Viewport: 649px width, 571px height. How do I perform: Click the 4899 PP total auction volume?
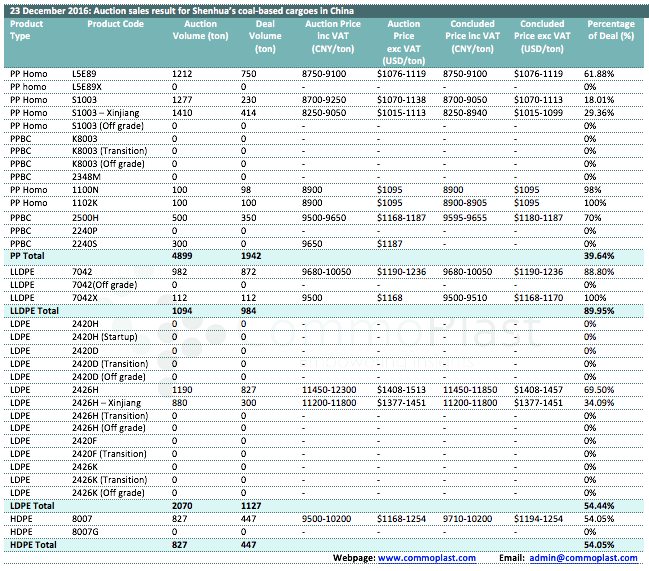click(183, 256)
